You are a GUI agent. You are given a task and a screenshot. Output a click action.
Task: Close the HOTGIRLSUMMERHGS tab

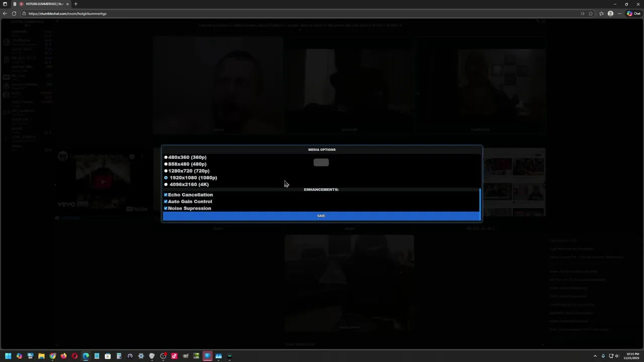tap(67, 4)
